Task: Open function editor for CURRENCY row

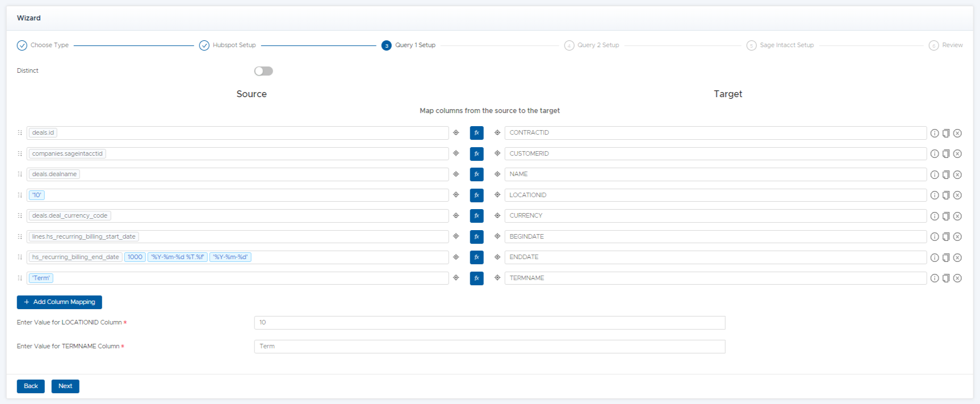Action: 477,216
